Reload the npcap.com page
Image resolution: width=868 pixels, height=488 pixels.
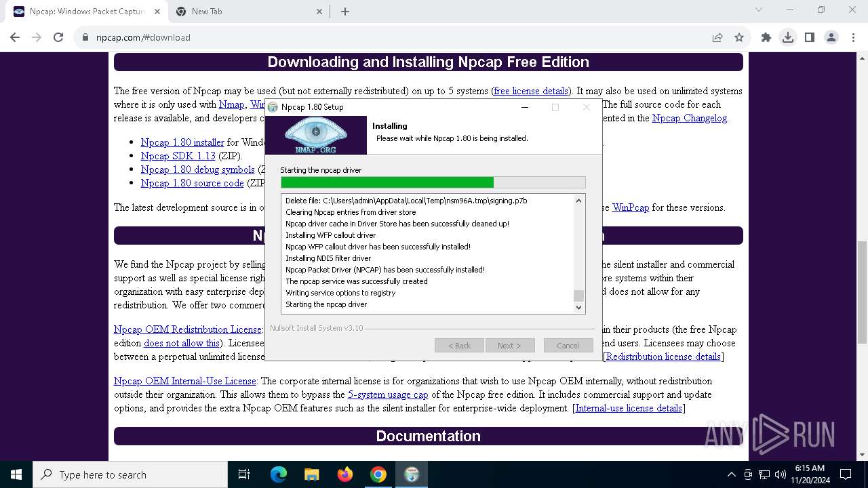[58, 37]
